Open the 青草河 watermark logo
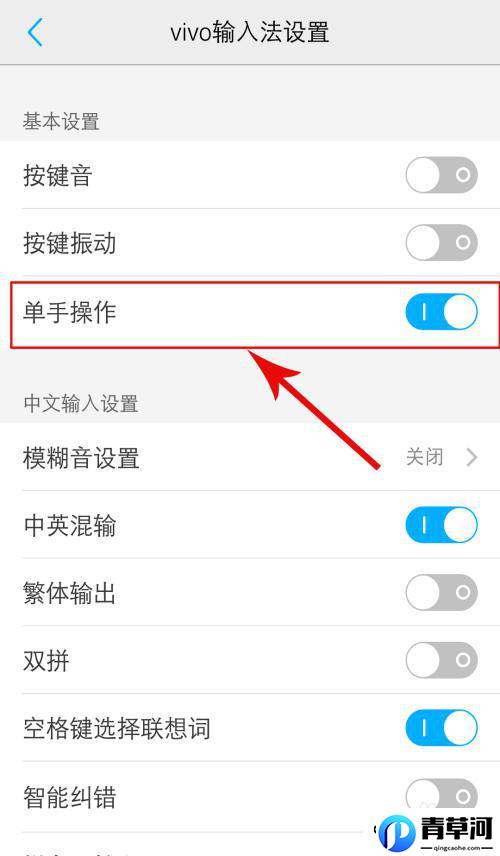This screenshot has width=500, height=856. click(436, 833)
